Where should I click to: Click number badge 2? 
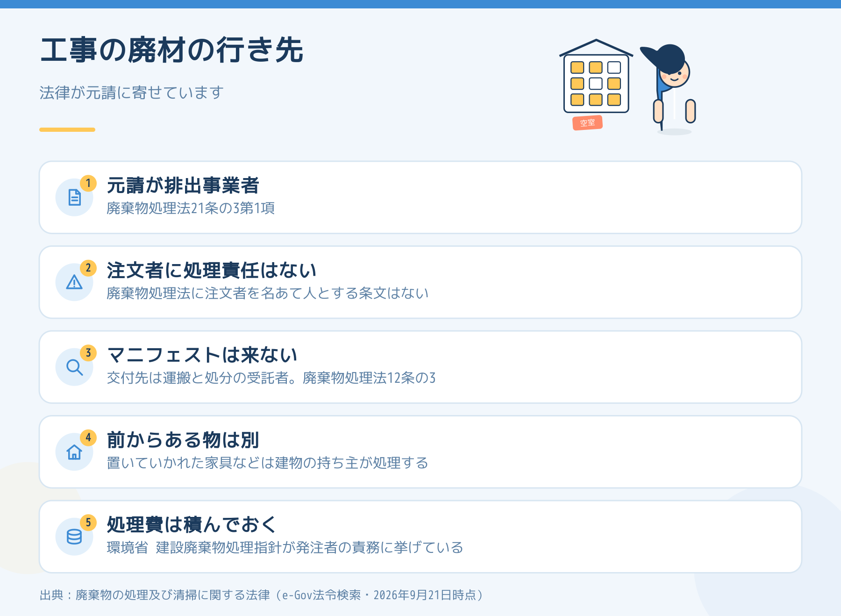coord(88,268)
